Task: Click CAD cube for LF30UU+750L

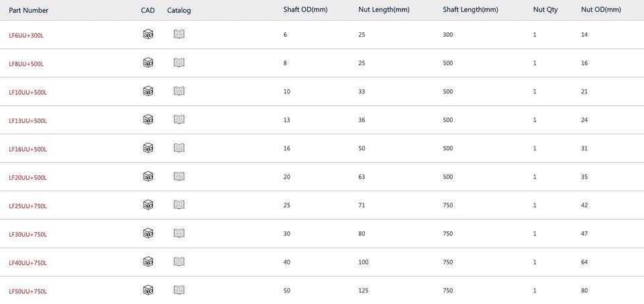Action: (x=148, y=233)
